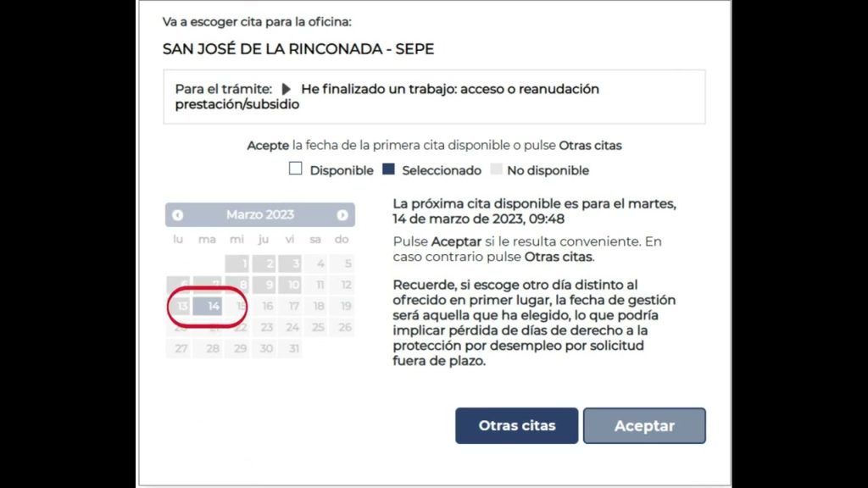Click the dark blue Seleccionado legend square
Image resolution: width=868 pixels, height=488 pixels.
[388, 169]
